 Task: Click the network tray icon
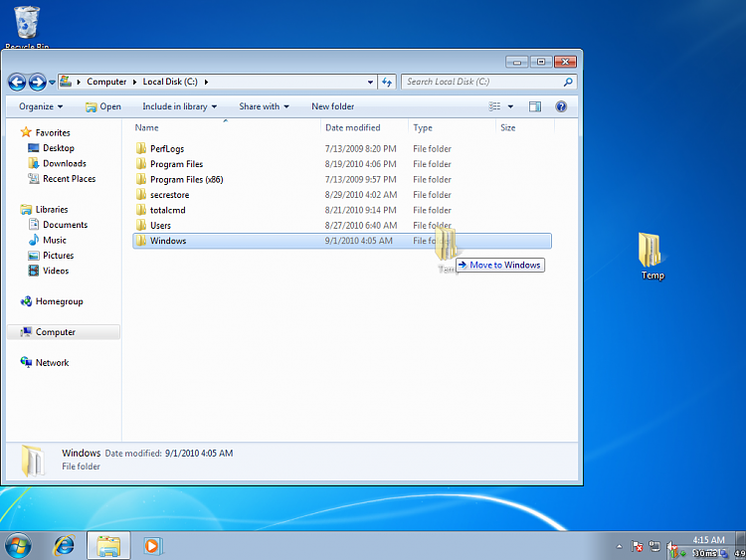pyautogui.click(x=654, y=546)
